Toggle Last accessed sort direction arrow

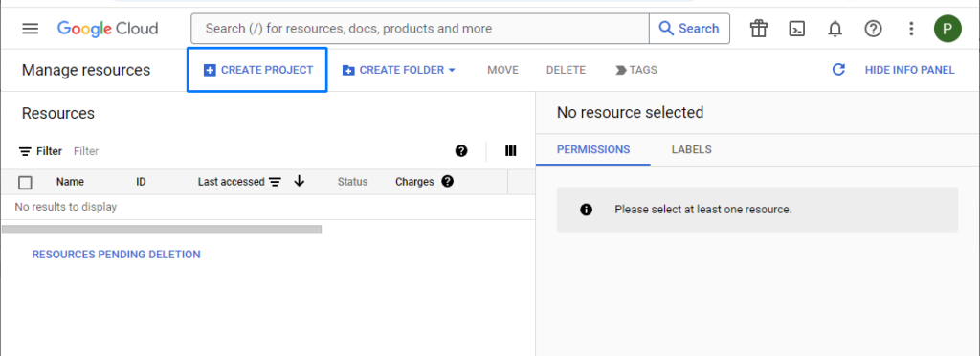coord(299,182)
